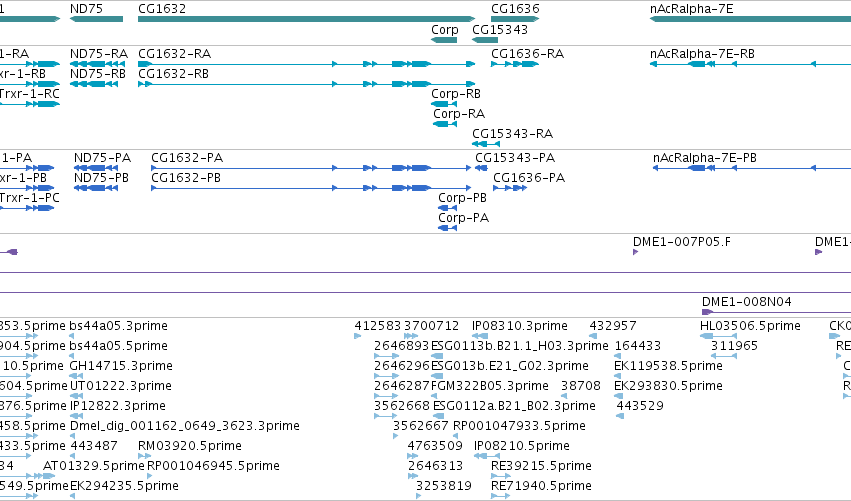Image resolution: width=851 pixels, height=501 pixels.
Task: Select protein nAcRalpha-7E-PB
Action: [x=705, y=158]
